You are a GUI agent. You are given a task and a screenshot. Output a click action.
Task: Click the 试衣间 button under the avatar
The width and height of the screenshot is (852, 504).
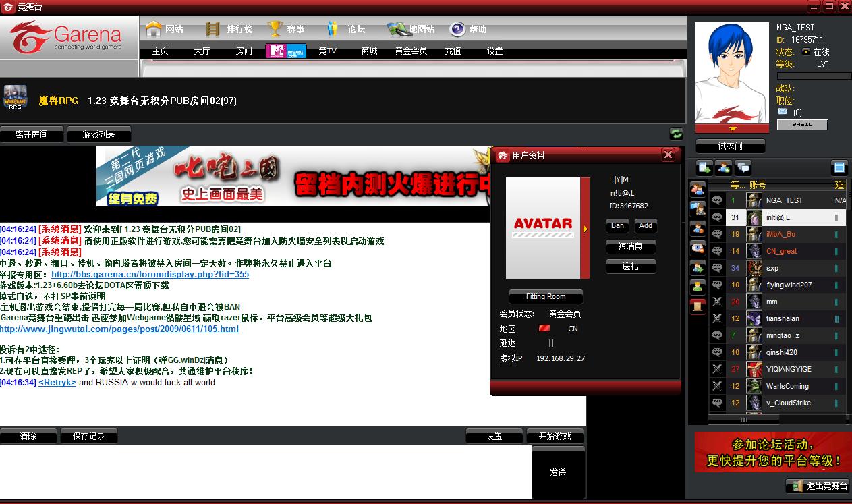(x=731, y=146)
